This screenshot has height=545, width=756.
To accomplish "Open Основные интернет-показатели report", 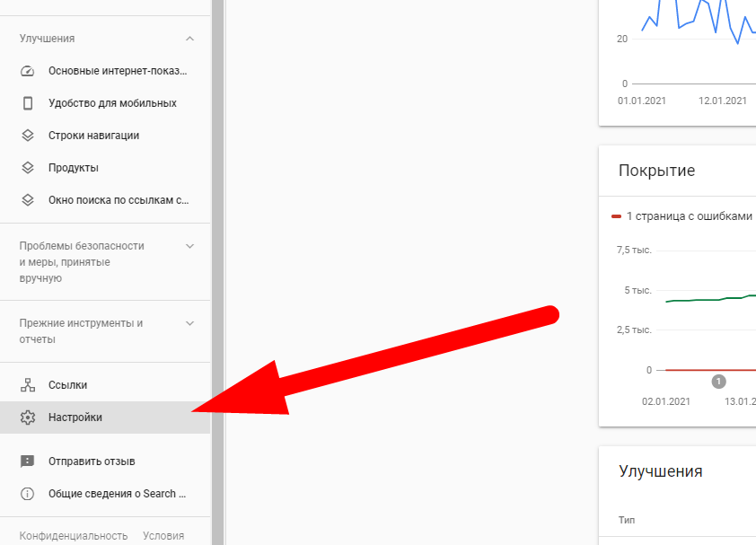I will click(x=105, y=71).
